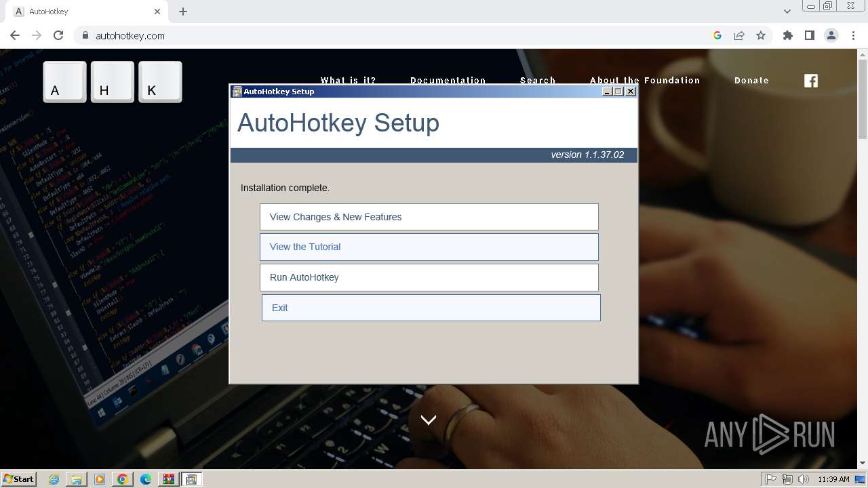The height and width of the screenshot is (488, 868).
Task: Open View the Tutorial option
Action: click(429, 247)
